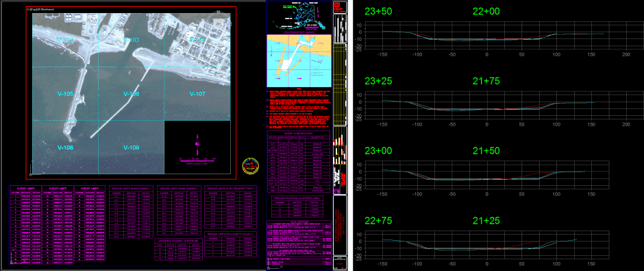The width and height of the screenshot is (644, 271).
Task: Click the green 21+25 station label
Action: [x=486, y=221]
